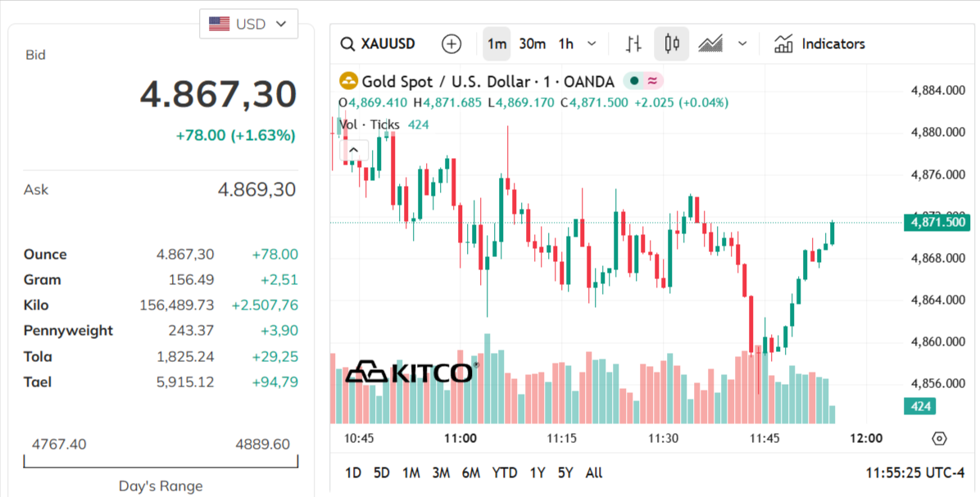The width and height of the screenshot is (980, 497).
Task: Select the area chart style icon
Action: tap(711, 43)
